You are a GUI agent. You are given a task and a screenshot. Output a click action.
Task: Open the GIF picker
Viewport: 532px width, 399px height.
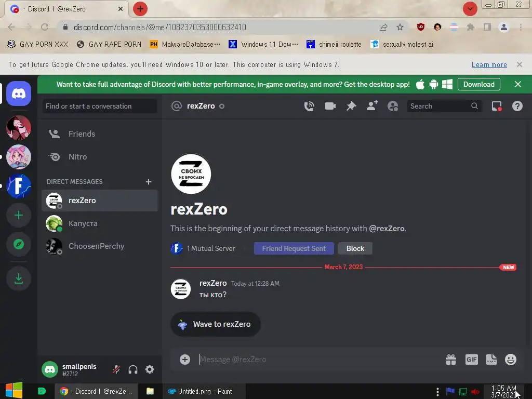coord(472,360)
